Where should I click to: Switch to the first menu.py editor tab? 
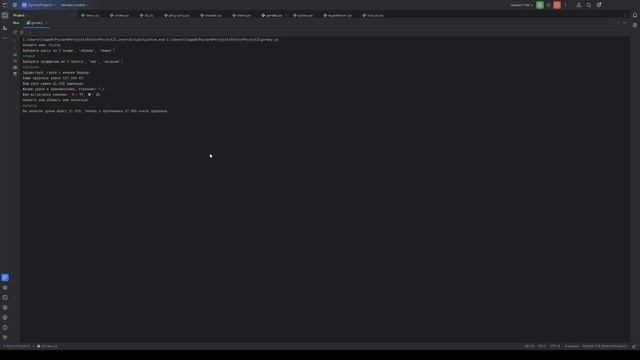(90, 16)
